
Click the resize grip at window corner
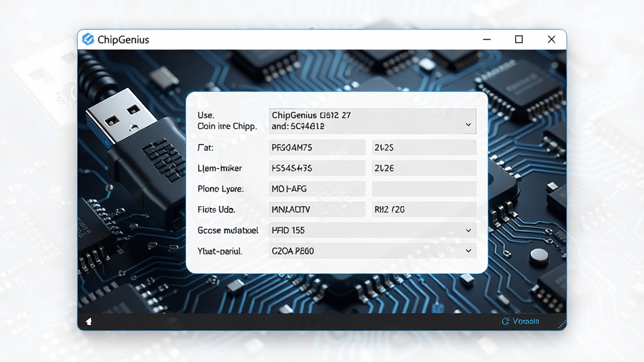click(x=562, y=325)
